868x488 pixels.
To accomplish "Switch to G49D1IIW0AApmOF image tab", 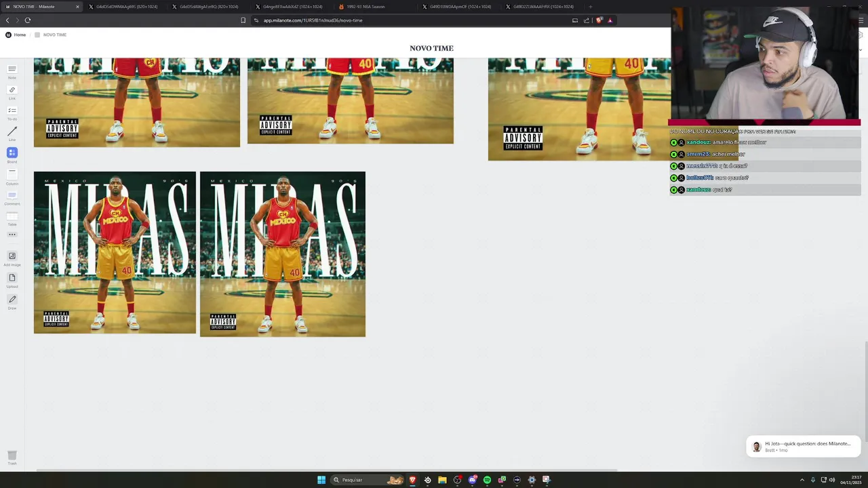I will (x=459, y=7).
